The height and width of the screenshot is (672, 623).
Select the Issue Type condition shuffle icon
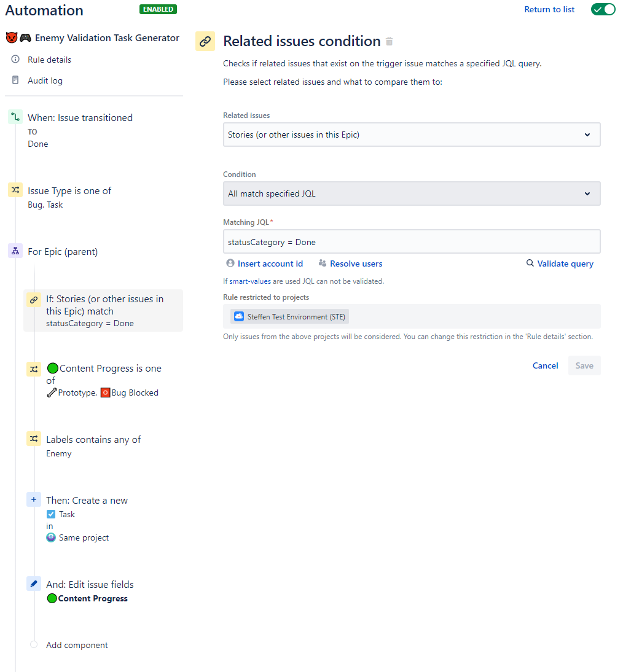pos(15,190)
